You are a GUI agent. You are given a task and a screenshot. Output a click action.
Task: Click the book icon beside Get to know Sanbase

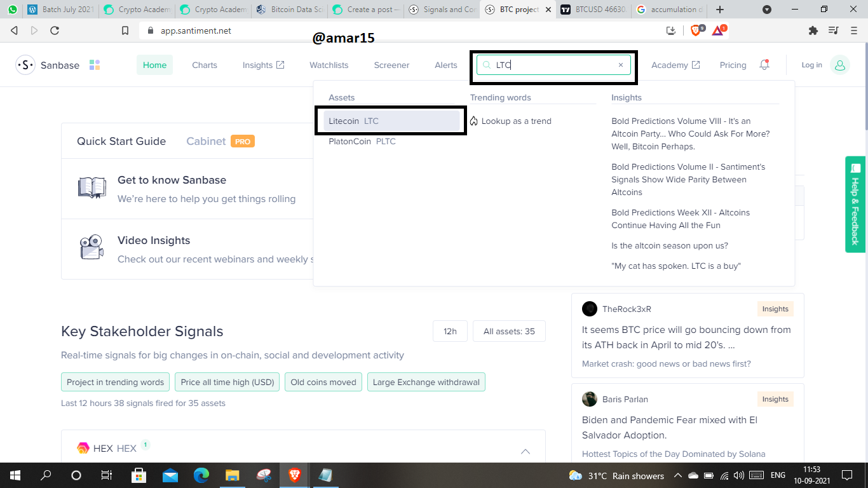(92, 188)
